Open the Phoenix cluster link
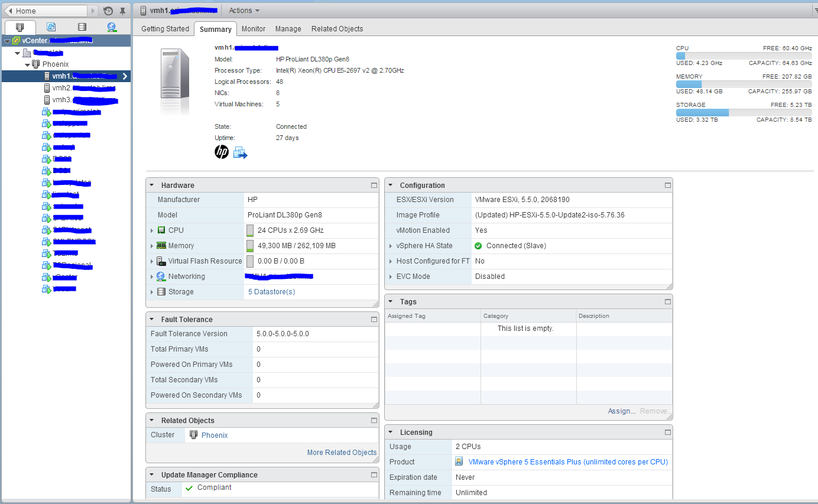The height and width of the screenshot is (504, 818). tap(215, 435)
